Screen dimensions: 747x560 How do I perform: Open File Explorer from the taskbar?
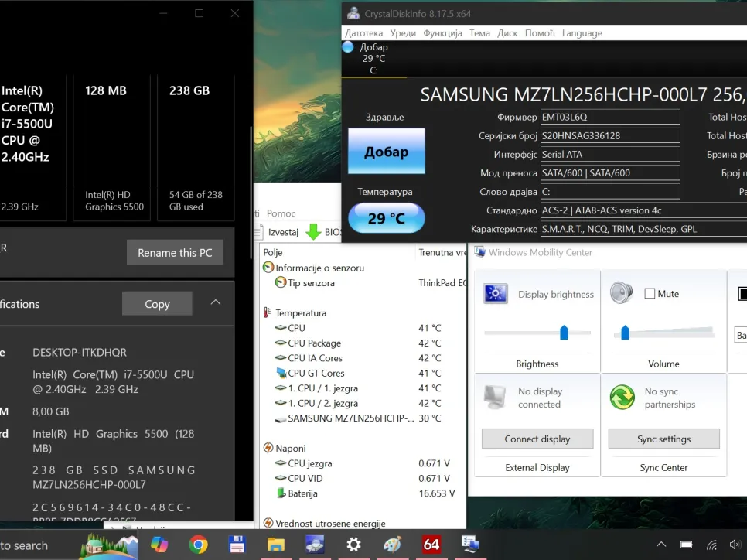point(275,545)
